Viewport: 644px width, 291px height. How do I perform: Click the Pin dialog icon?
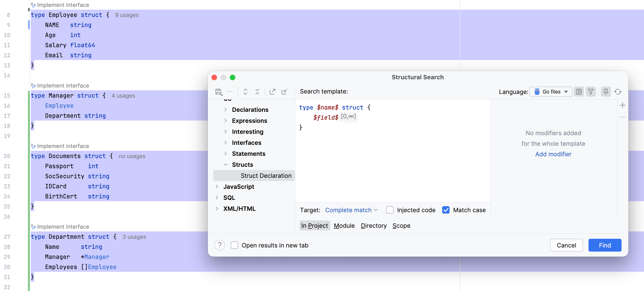606,92
